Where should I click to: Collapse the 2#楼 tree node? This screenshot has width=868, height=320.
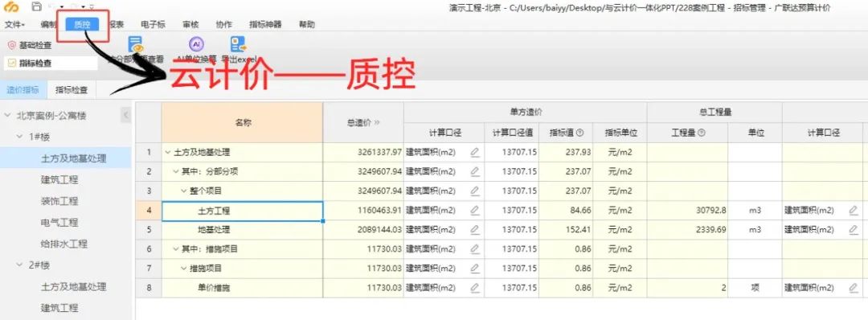pyautogui.click(x=20, y=265)
